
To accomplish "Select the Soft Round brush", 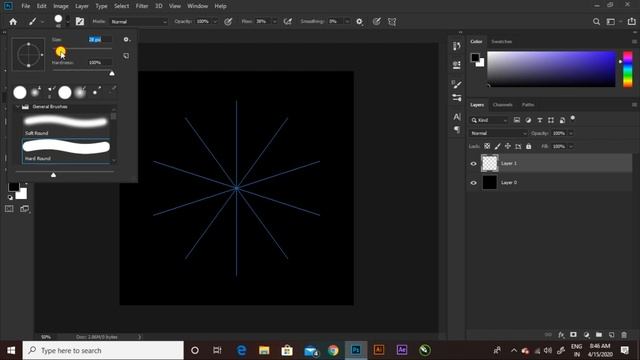I will point(66,125).
